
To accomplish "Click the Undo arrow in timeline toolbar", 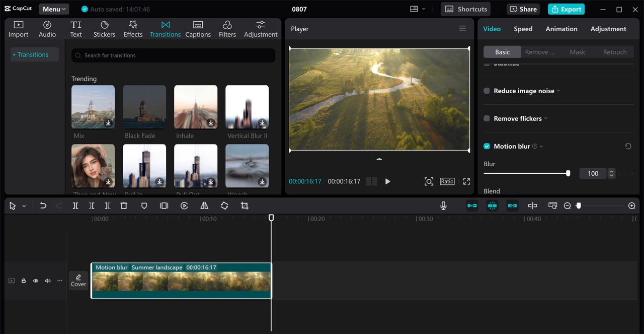I will pos(43,206).
